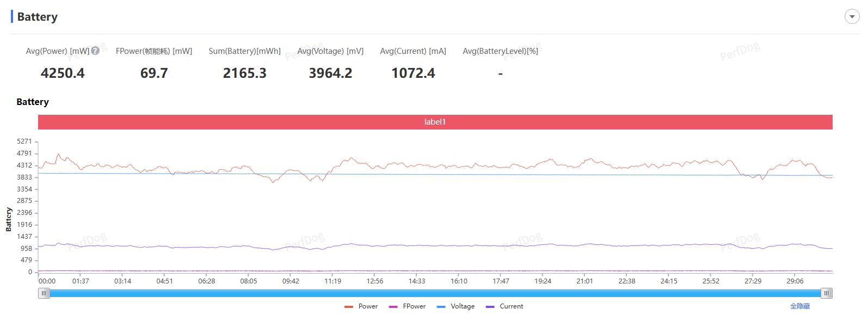Toggle the Current legend entry
Screen dimensions: 868x321
504,306
